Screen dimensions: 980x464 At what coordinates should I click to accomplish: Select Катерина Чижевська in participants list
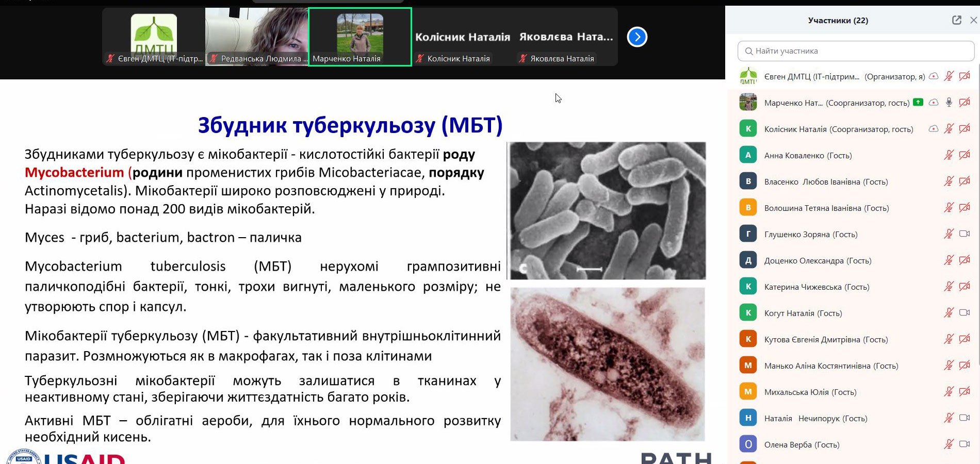[x=816, y=287]
